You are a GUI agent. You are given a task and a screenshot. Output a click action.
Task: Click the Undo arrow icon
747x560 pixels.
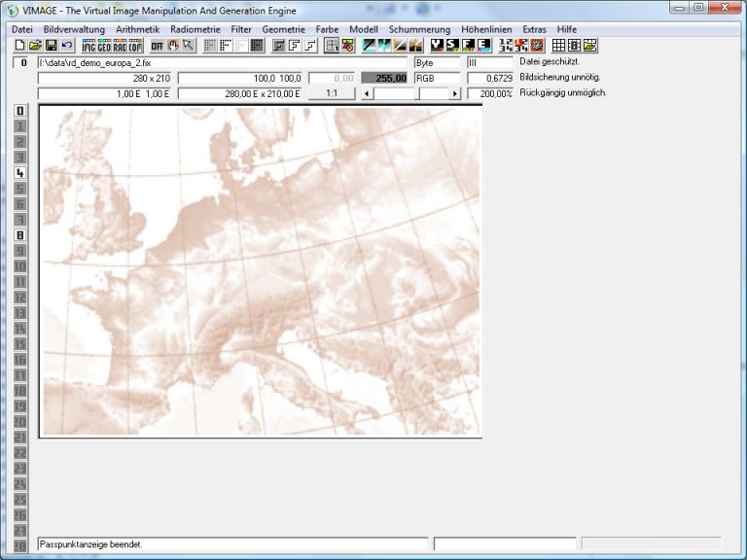click(66, 46)
